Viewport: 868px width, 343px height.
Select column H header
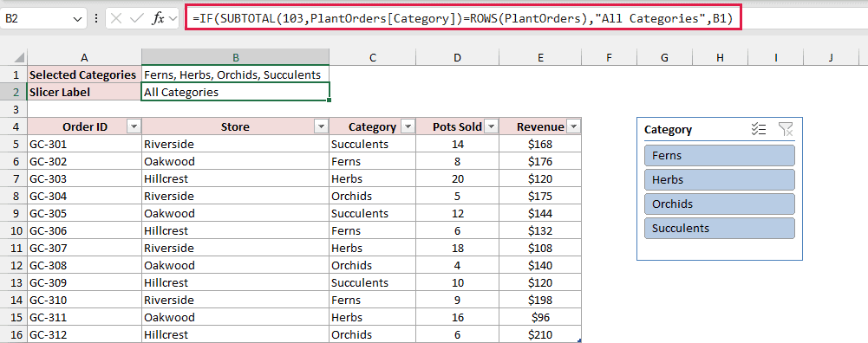[x=720, y=57]
